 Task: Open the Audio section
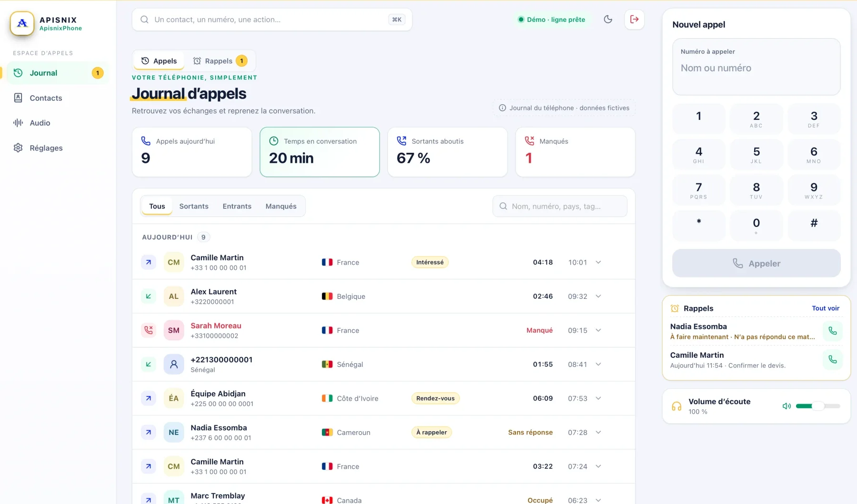tap(58, 123)
